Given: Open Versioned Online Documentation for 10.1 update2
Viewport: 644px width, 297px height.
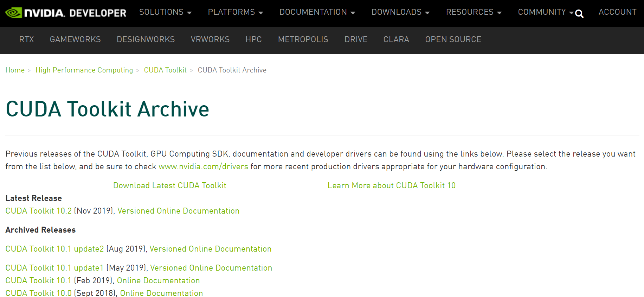Looking at the screenshot, I should (211, 249).
